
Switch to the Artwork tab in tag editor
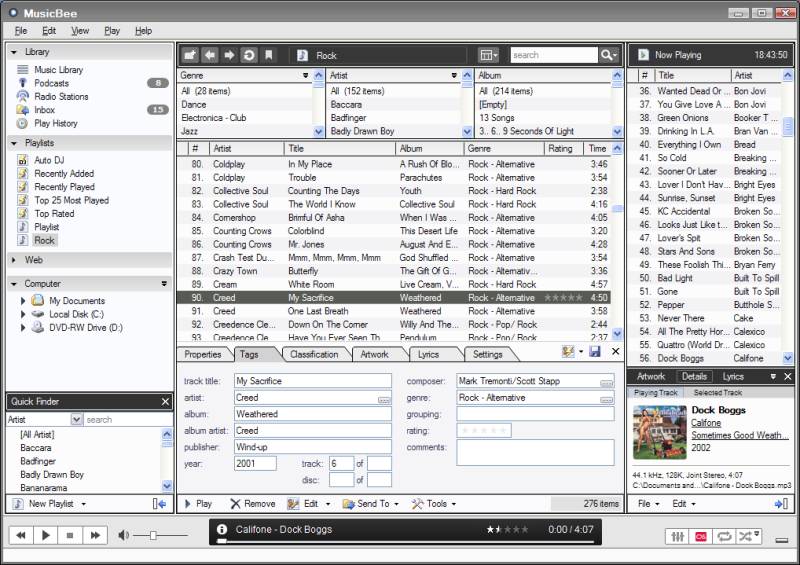pyautogui.click(x=374, y=354)
